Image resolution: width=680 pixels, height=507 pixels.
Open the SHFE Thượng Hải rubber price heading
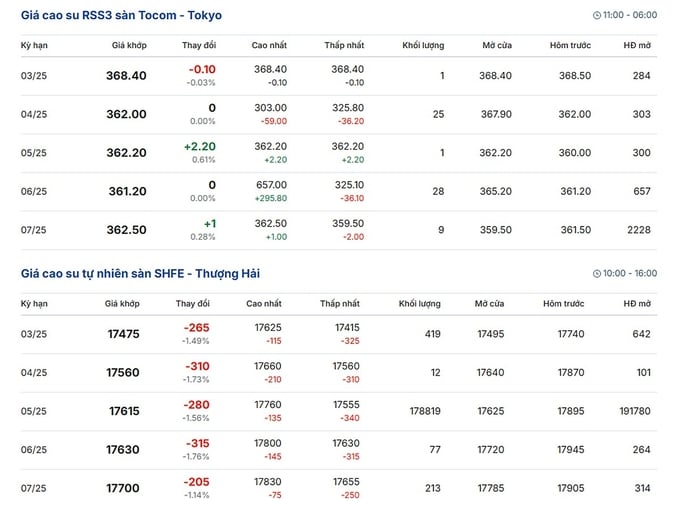coord(141,274)
